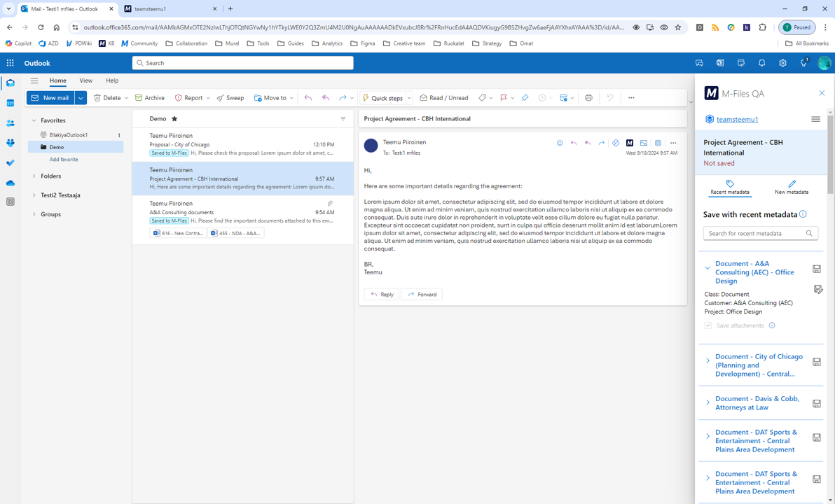Image resolution: width=835 pixels, height=504 pixels.
Task: Click Reply below the message body
Action: point(382,294)
